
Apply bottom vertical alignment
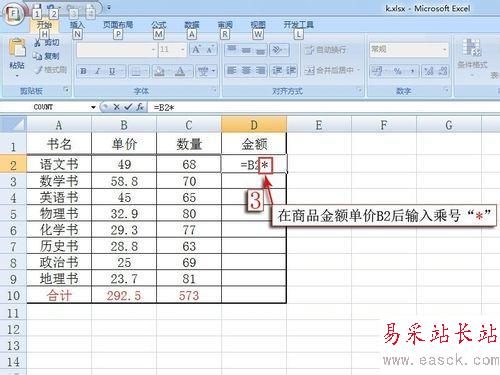260,50
